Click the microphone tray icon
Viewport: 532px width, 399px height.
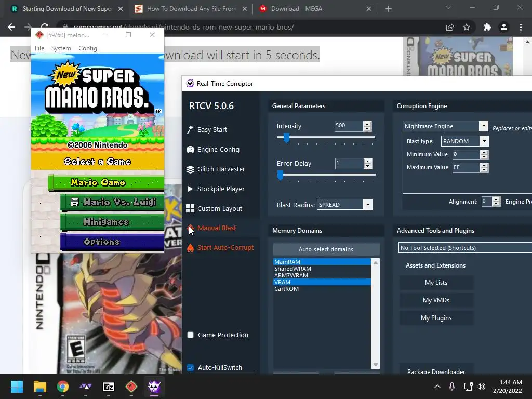coord(452,387)
